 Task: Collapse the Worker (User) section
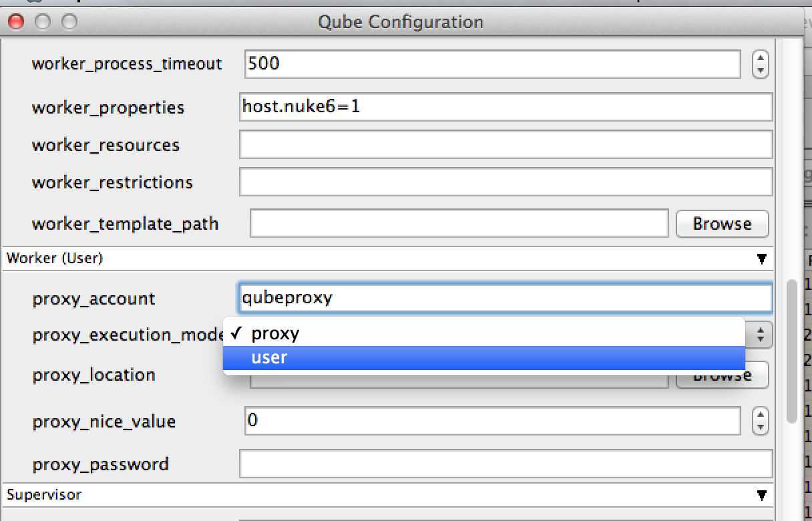[x=761, y=258]
